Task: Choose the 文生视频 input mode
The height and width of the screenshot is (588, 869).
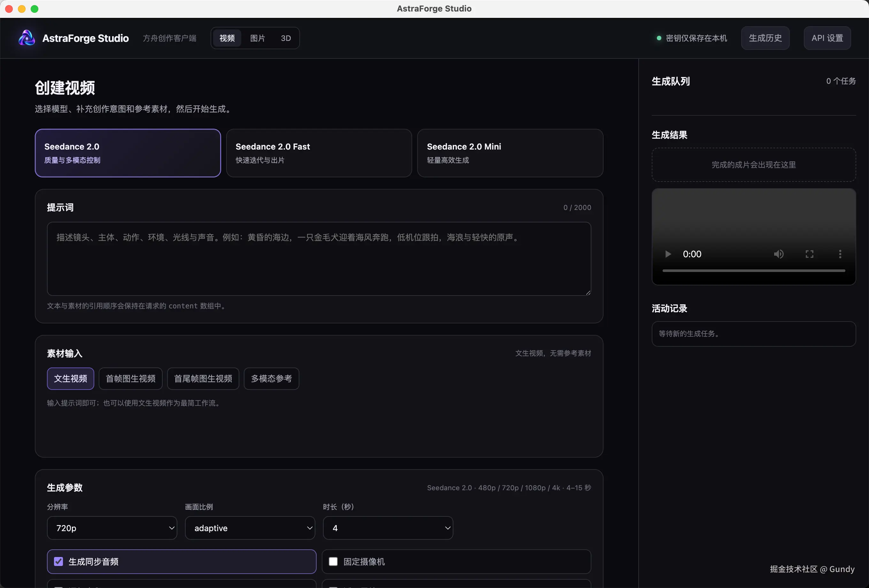Action: pos(71,379)
